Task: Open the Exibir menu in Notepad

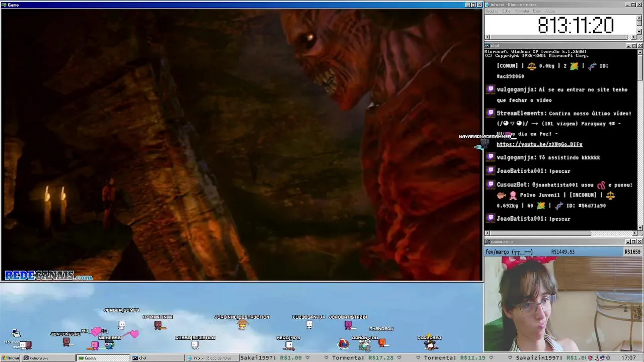Action: pos(537,11)
